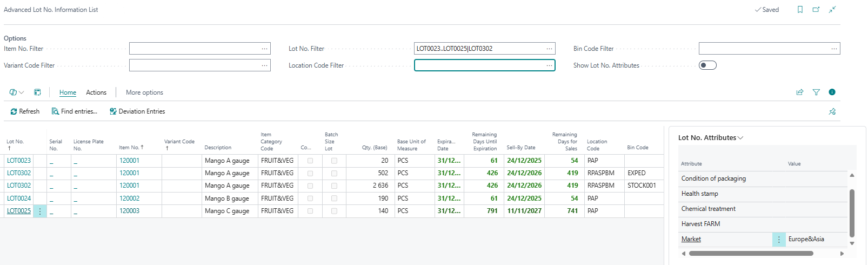This screenshot has height=265, width=868.
Task: Open Lot No. Filter lookup ellipsis
Action: [x=549, y=49]
